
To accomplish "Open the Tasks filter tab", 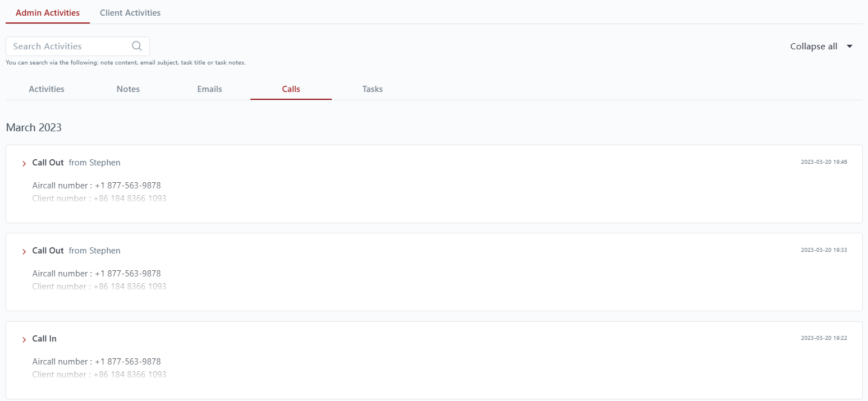I will coord(372,89).
